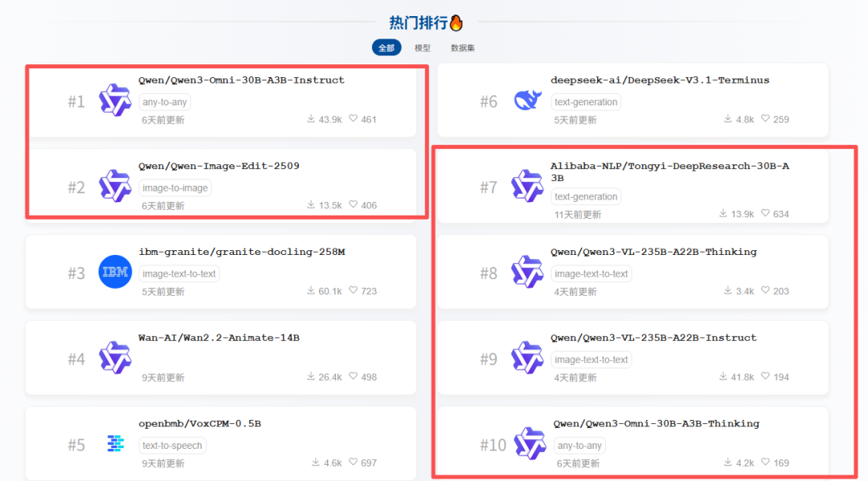Open openbmb/VoxCPM-0.5B link

pyautogui.click(x=200, y=424)
